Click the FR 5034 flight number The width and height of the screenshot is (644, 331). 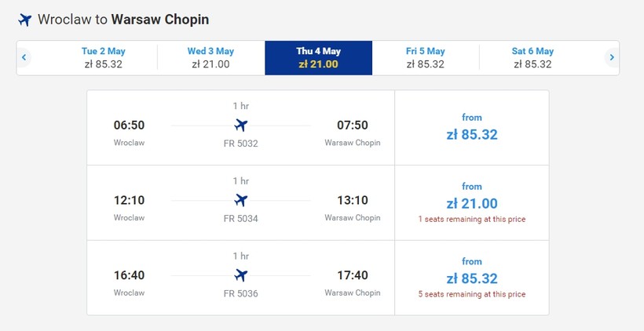pos(240,218)
